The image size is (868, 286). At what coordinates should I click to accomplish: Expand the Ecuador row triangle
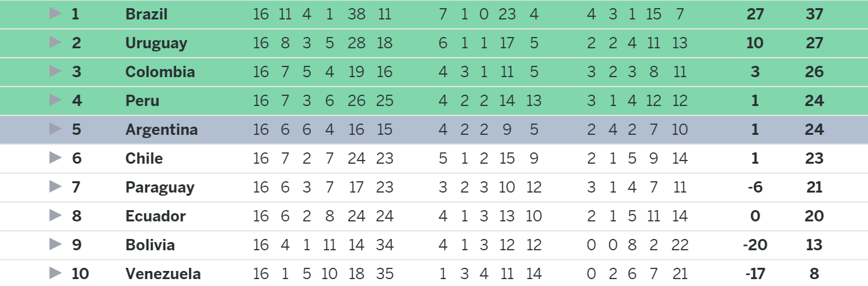[56, 215]
